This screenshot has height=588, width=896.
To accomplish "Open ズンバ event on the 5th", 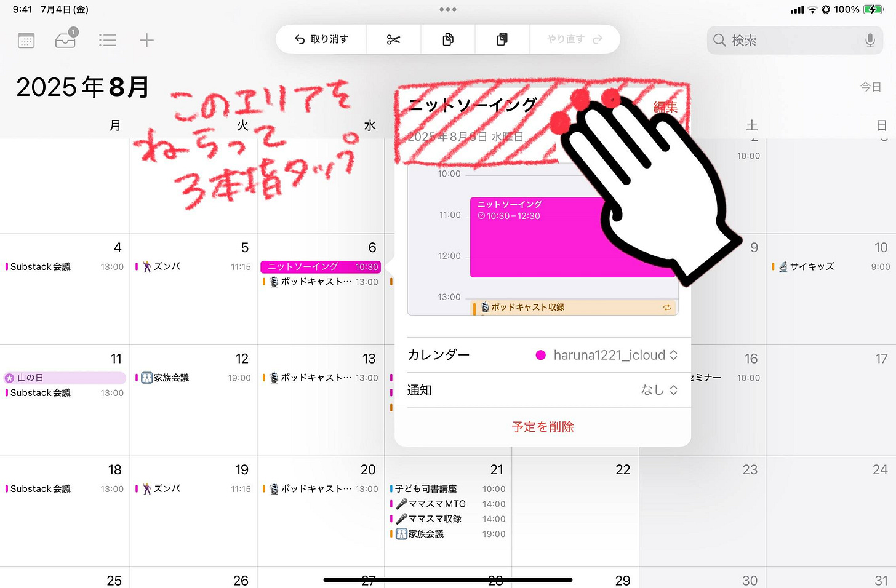I will pyautogui.click(x=193, y=267).
